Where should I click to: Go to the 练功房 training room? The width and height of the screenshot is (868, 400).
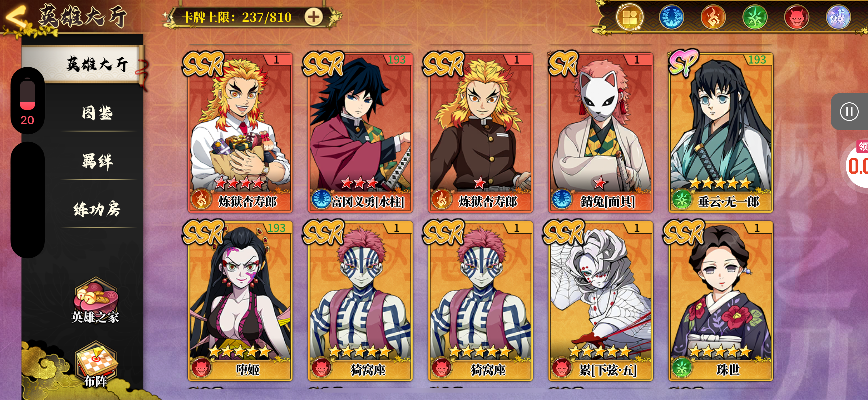[97, 209]
